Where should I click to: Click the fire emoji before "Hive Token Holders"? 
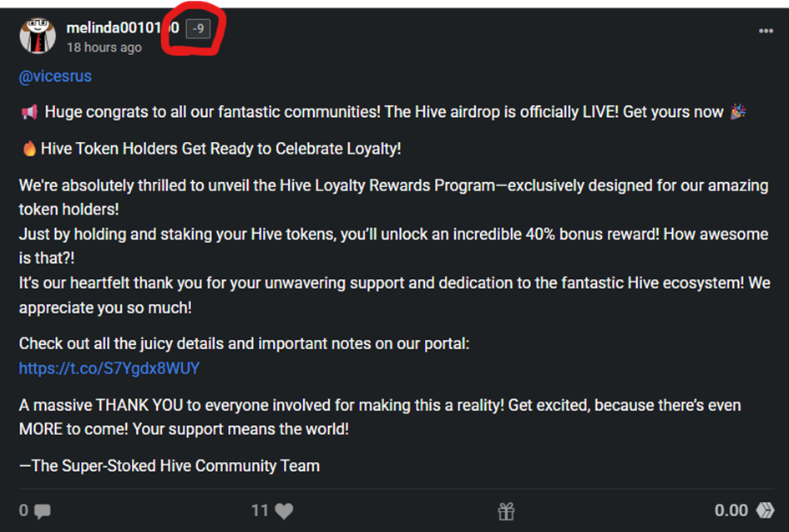pyautogui.click(x=28, y=149)
